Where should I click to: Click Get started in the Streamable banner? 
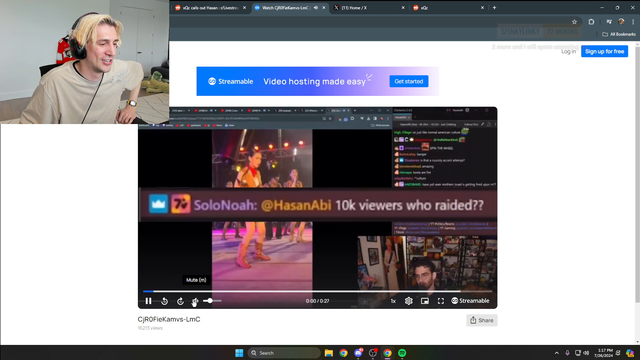(409, 81)
